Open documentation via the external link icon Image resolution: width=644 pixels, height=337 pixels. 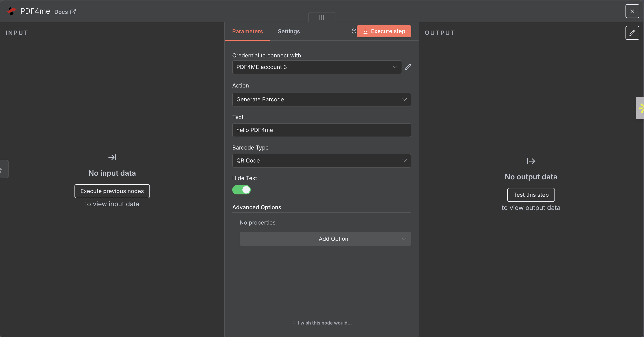tap(73, 12)
